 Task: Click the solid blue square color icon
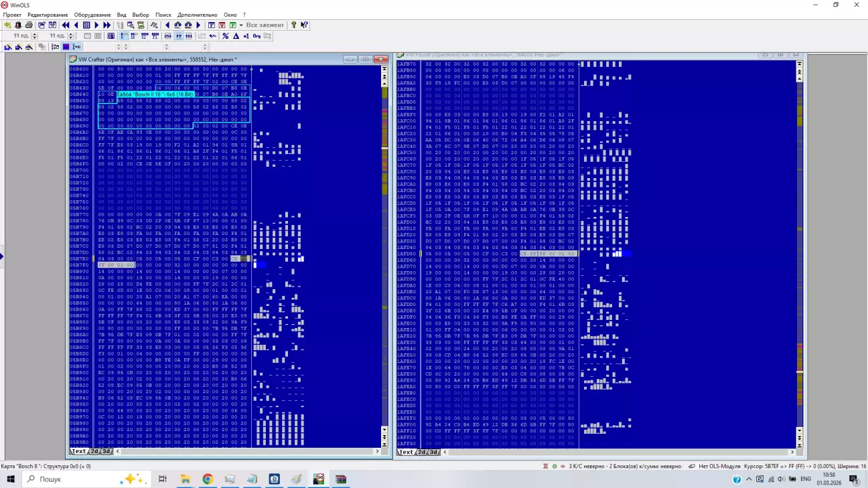(x=66, y=47)
